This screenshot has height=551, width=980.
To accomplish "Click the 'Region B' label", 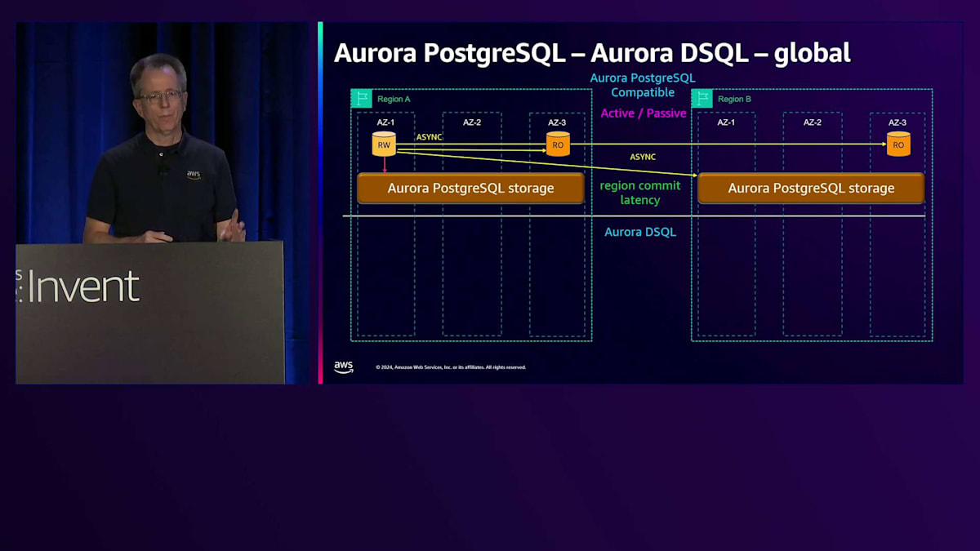I will [734, 99].
